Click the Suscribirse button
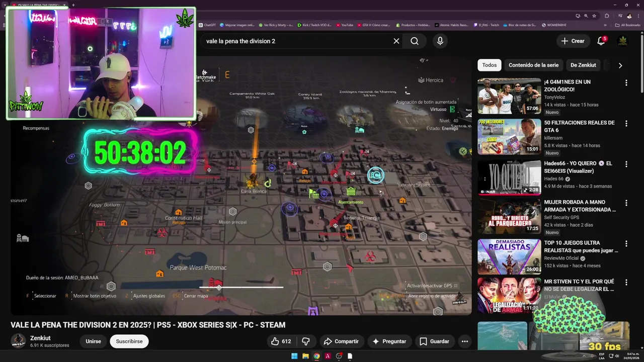This screenshot has height=362, width=644. point(129,341)
